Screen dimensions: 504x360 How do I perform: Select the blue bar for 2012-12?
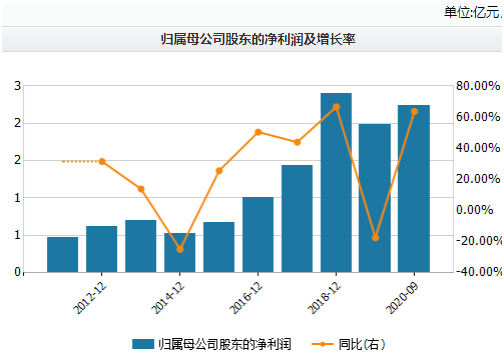(102, 249)
